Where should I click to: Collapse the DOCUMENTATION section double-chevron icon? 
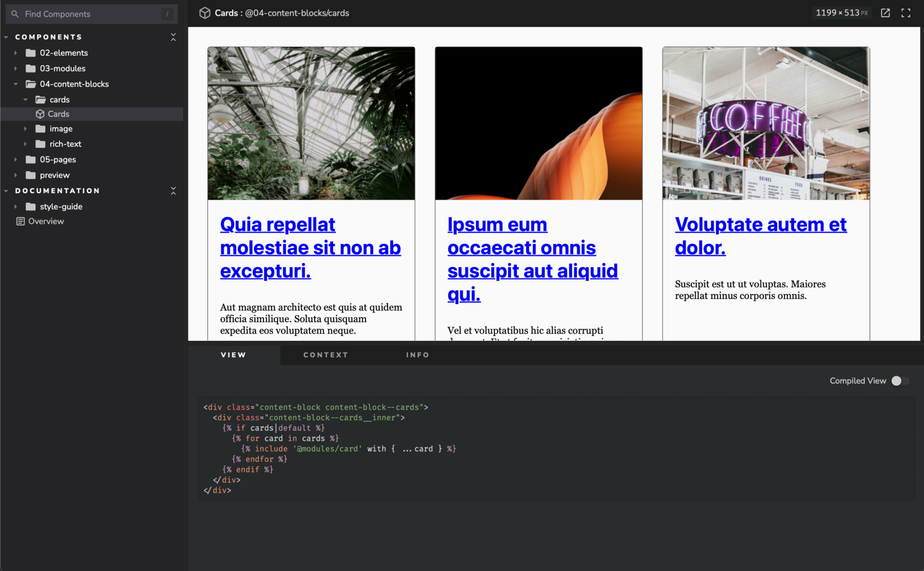(173, 190)
